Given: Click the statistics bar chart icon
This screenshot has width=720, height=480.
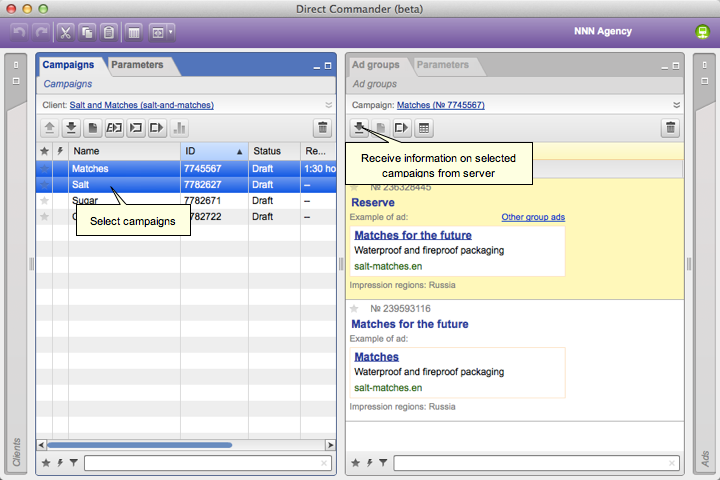Looking at the screenshot, I should tap(179, 128).
